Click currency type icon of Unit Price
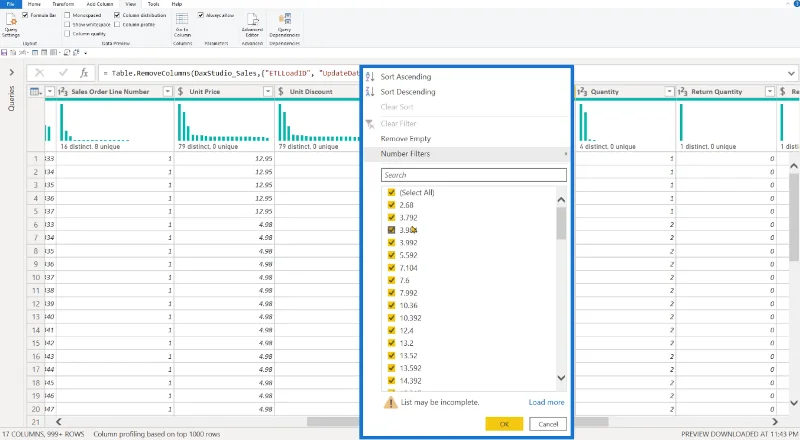Screen dimensions: 800x440 [181, 92]
